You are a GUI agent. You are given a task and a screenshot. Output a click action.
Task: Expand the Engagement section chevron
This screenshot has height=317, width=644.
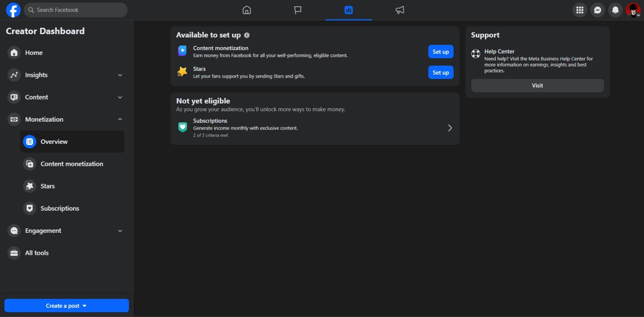tap(120, 231)
